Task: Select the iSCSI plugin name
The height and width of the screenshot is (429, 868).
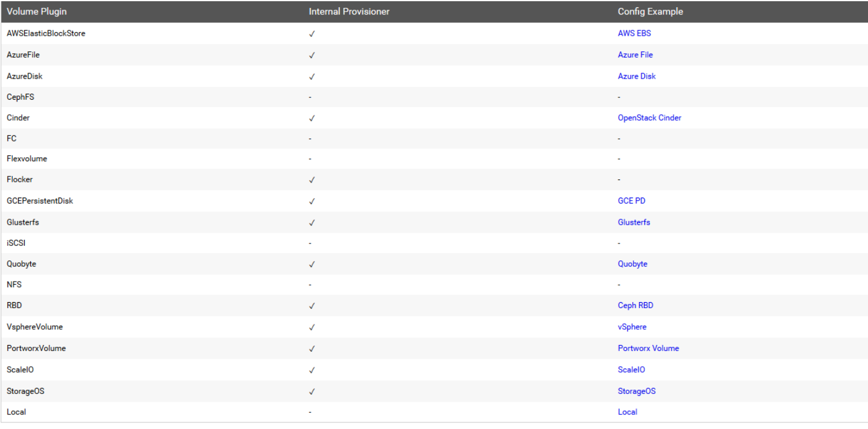Action: [x=16, y=243]
